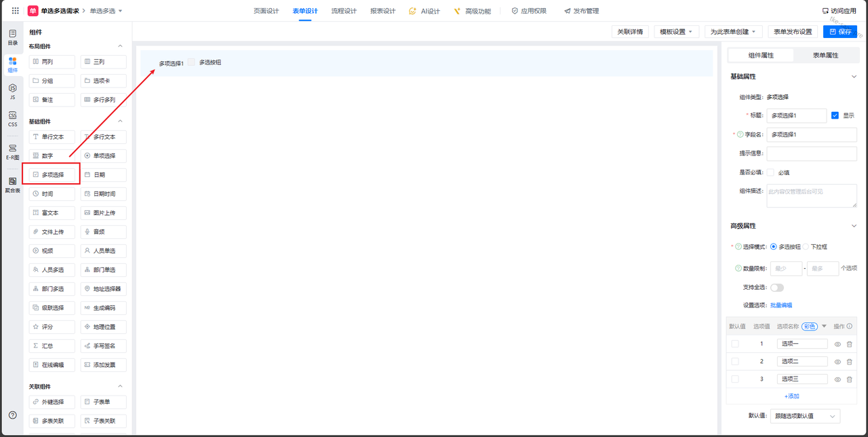
Task: Click the 保存 button
Action: tap(840, 32)
